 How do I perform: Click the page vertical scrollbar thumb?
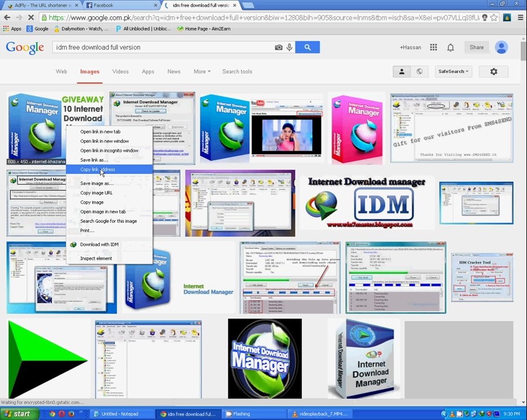[523, 51]
